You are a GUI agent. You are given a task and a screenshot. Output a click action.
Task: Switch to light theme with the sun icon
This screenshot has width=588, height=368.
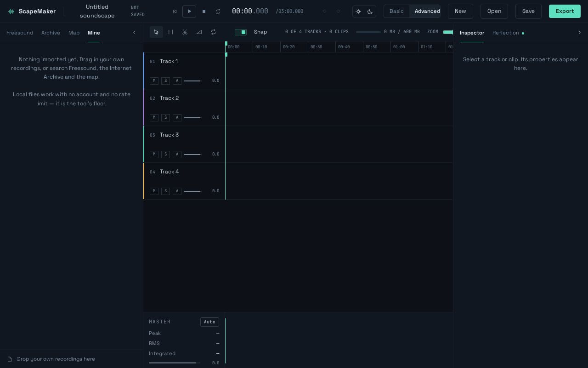pos(358,11)
